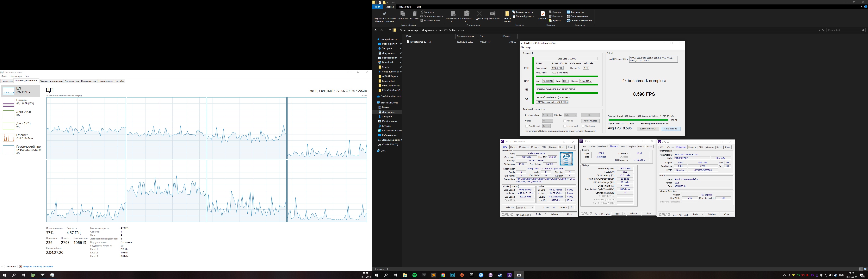Open the Priority High dropdown
The width and height of the screenshot is (868, 279).
[x=570, y=115]
